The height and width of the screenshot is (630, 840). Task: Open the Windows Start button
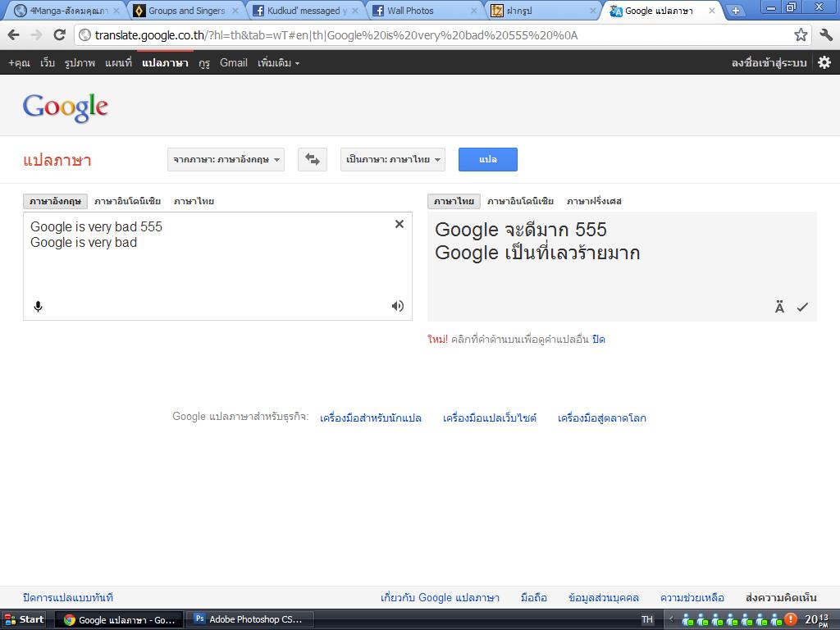tap(24, 619)
